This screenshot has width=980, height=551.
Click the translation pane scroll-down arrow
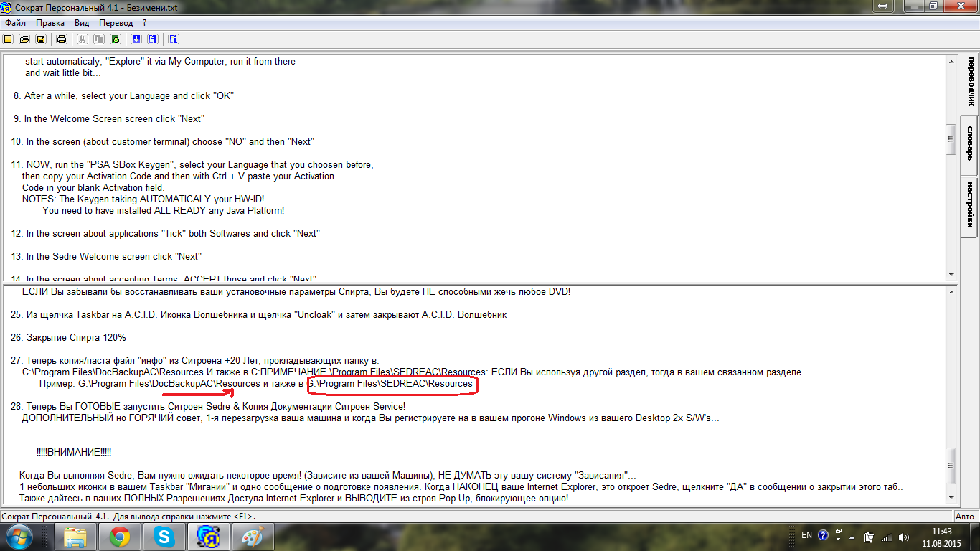951,498
